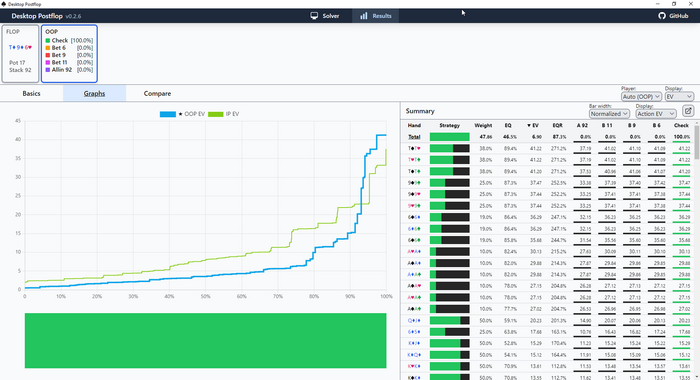
Task: Click the purple Allin 92 square
Action: point(48,70)
